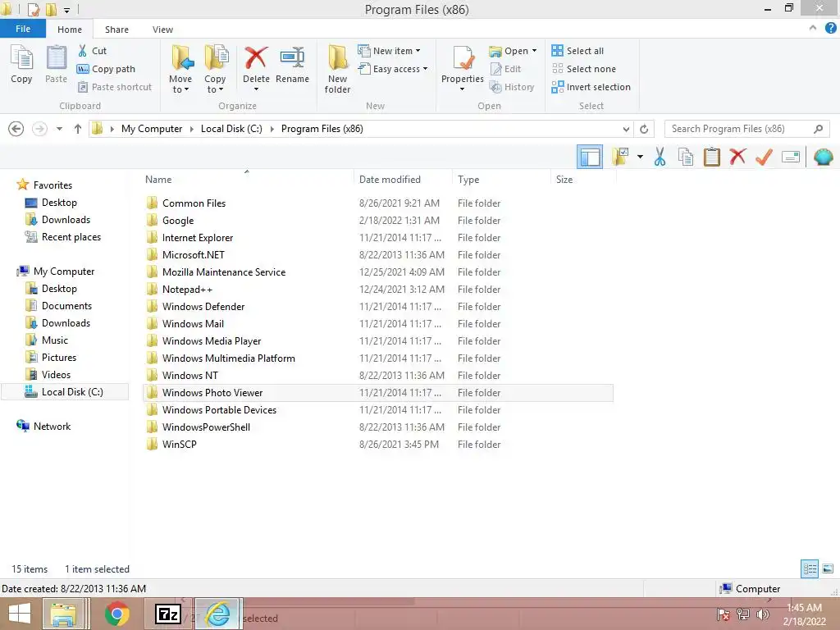Viewport: 840px width, 630px height.
Task: Click Paste shortcut in the ribbon
Action: click(115, 87)
